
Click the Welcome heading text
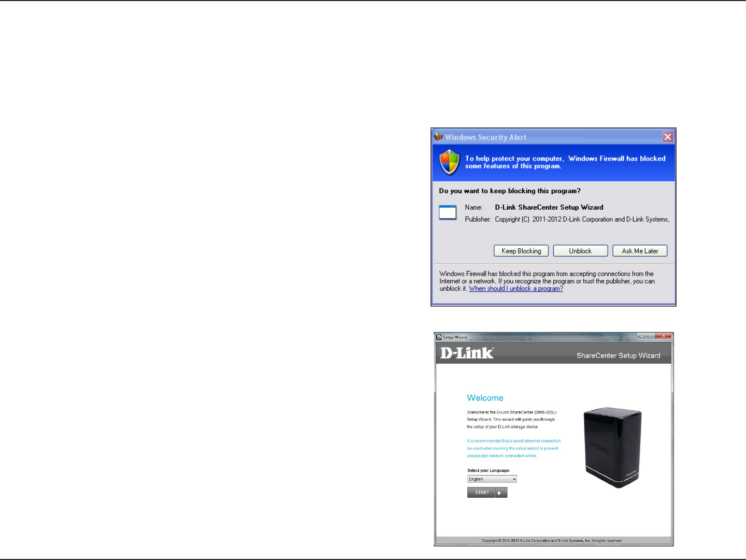(x=485, y=398)
